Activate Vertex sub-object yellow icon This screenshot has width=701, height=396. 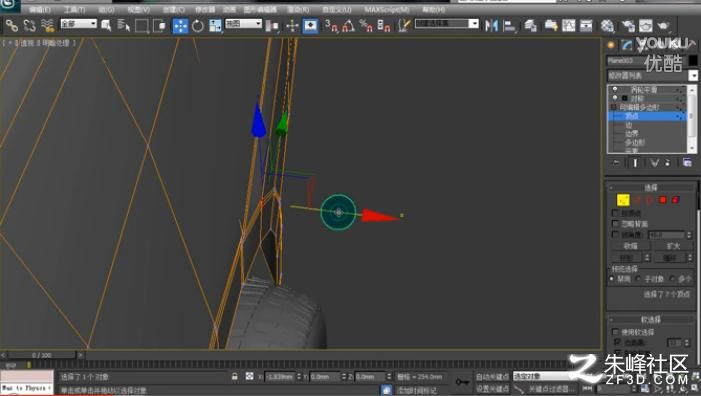[623, 200]
